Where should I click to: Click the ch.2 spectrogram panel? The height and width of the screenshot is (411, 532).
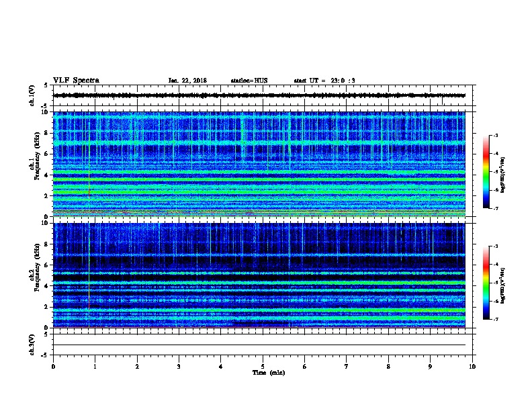point(259,275)
